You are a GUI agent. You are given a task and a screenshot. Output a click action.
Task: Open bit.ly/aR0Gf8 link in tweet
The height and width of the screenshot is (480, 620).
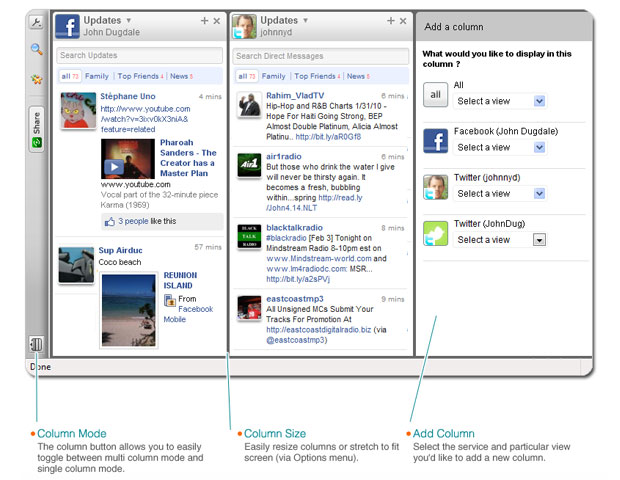point(328,137)
